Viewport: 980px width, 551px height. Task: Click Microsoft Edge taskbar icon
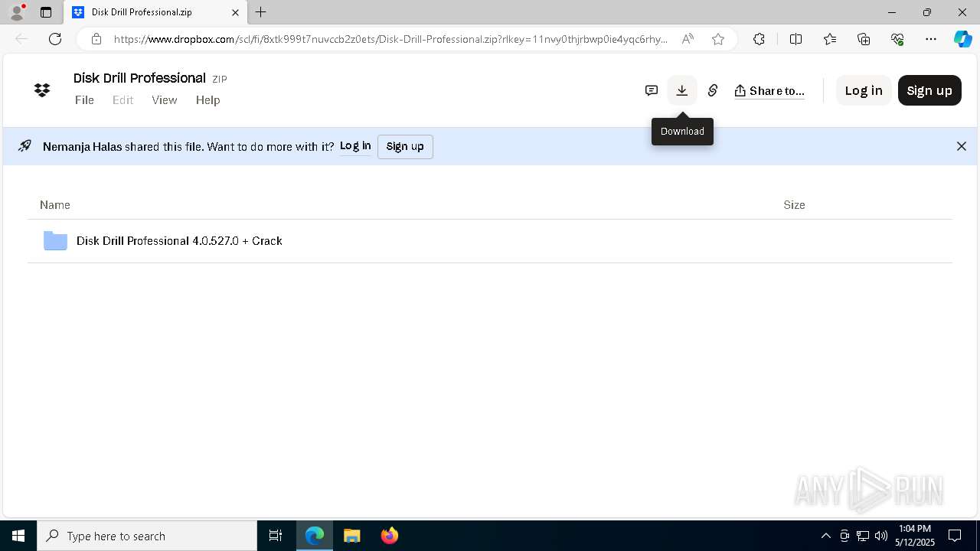(x=315, y=536)
